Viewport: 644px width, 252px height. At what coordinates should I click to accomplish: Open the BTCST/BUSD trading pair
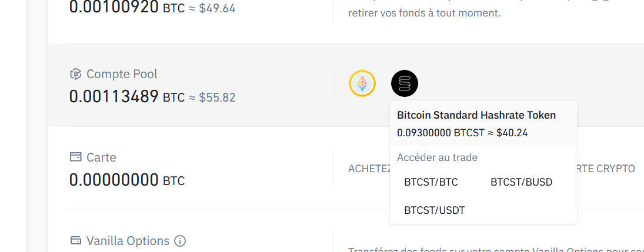click(521, 182)
